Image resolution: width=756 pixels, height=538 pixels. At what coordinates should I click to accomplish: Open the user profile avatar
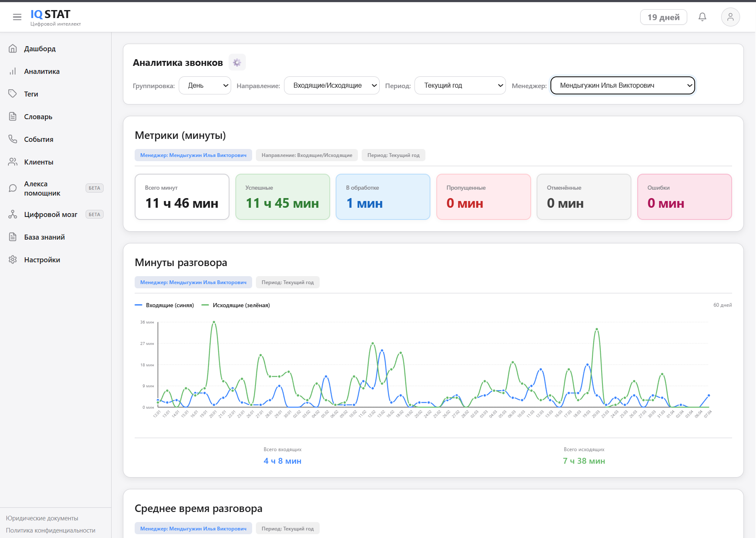pos(730,17)
